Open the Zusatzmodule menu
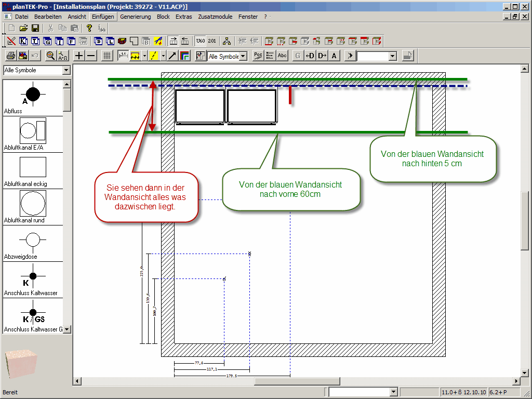The height and width of the screenshot is (399, 532). pyautogui.click(x=215, y=17)
